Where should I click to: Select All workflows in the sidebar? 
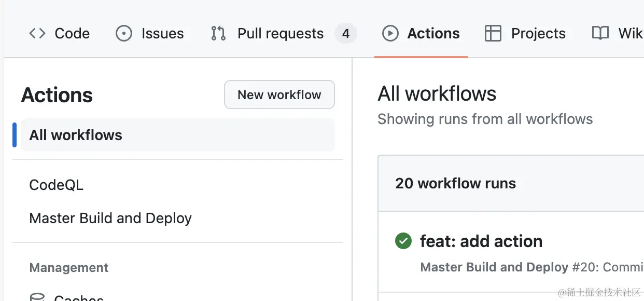[x=76, y=135]
